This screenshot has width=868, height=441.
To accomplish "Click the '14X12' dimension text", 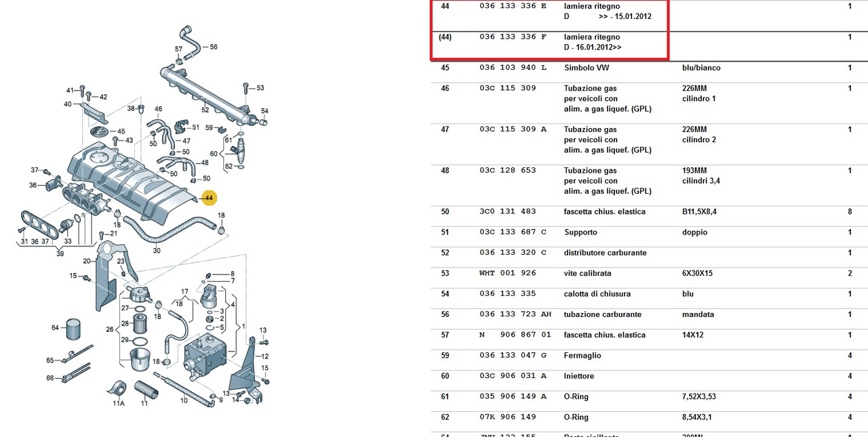I will [x=692, y=335].
